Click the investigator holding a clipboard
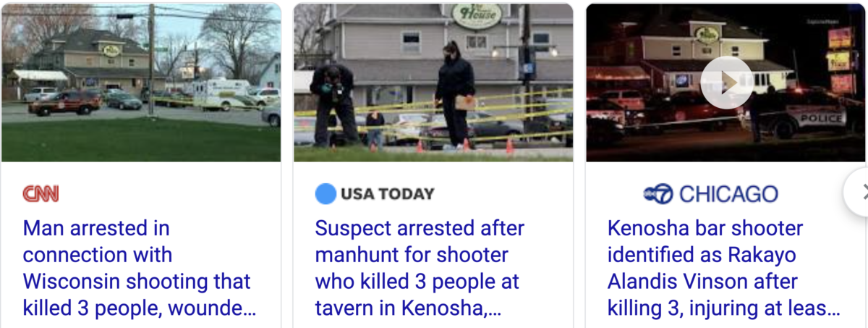This screenshot has width=868, height=328. point(455,94)
